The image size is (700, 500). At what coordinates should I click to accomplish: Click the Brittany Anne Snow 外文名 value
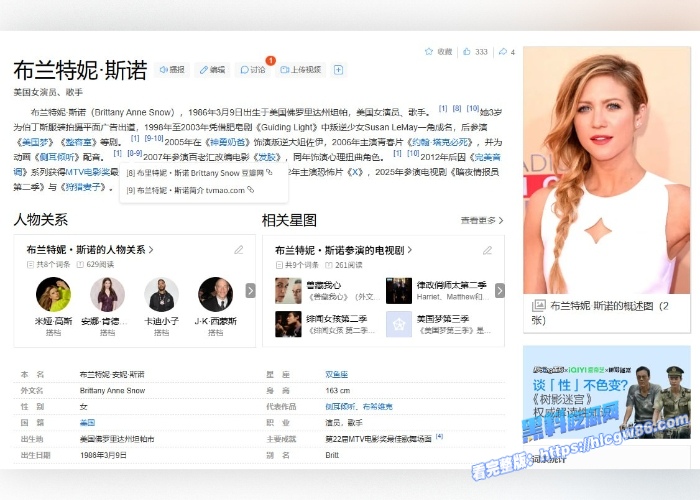[x=112, y=391]
